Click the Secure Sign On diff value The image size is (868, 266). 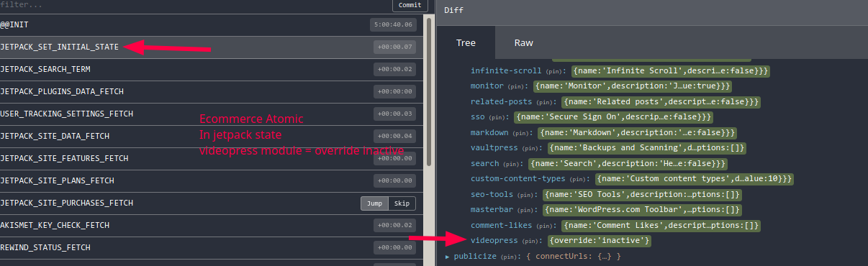[615, 117]
